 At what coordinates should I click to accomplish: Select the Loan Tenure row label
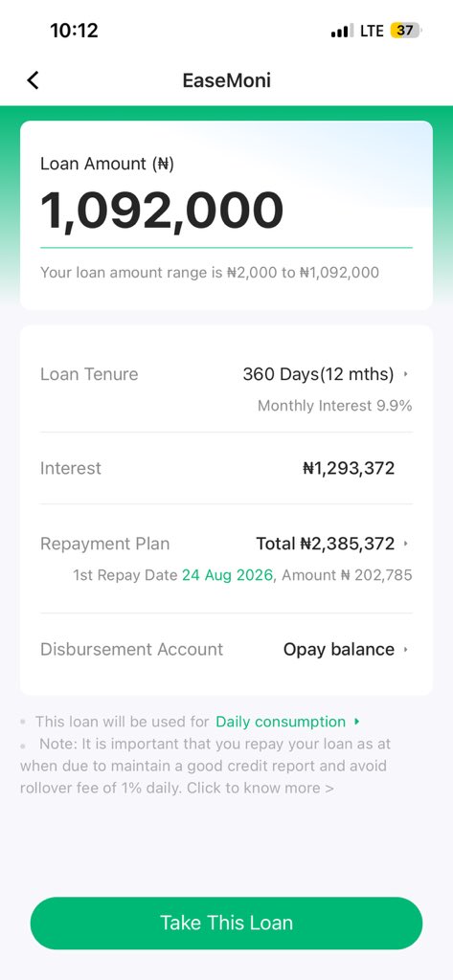(x=89, y=374)
